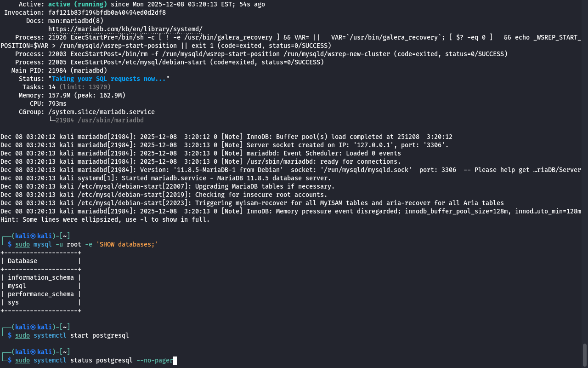Click the 21984 /usr/sbin/mariadbd process tree entry
This screenshot has width=588, height=368.
pos(99,120)
